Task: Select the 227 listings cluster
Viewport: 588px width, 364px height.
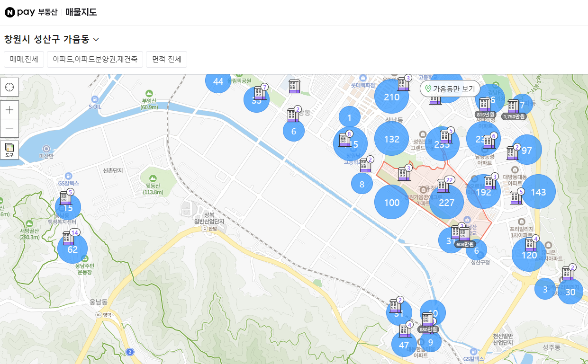Action: (x=446, y=203)
